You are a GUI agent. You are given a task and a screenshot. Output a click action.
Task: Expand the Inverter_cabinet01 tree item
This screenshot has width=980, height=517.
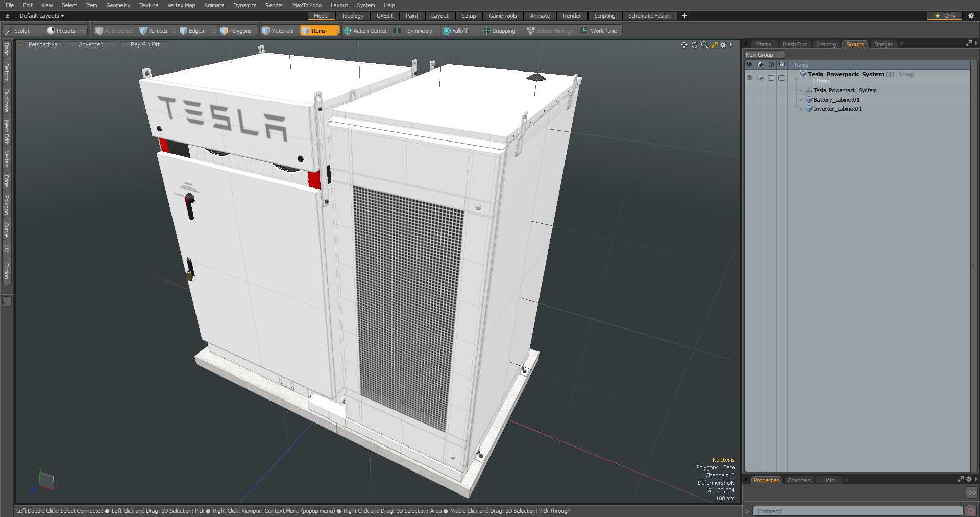pyautogui.click(x=801, y=109)
